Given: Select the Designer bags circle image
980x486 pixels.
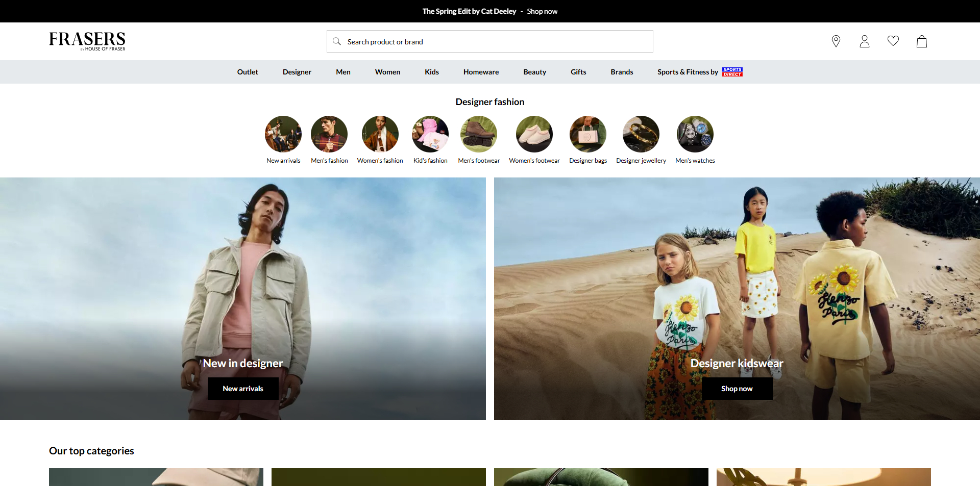Looking at the screenshot, I should click(x=587, y=134).
